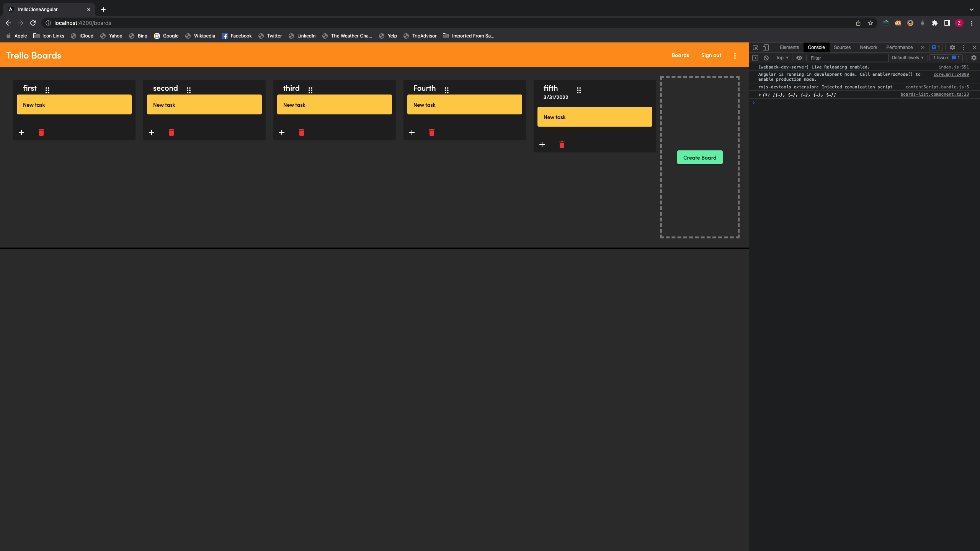
Task: Delete the Fourth board with its trash icon
Action: tap(432, 132)
